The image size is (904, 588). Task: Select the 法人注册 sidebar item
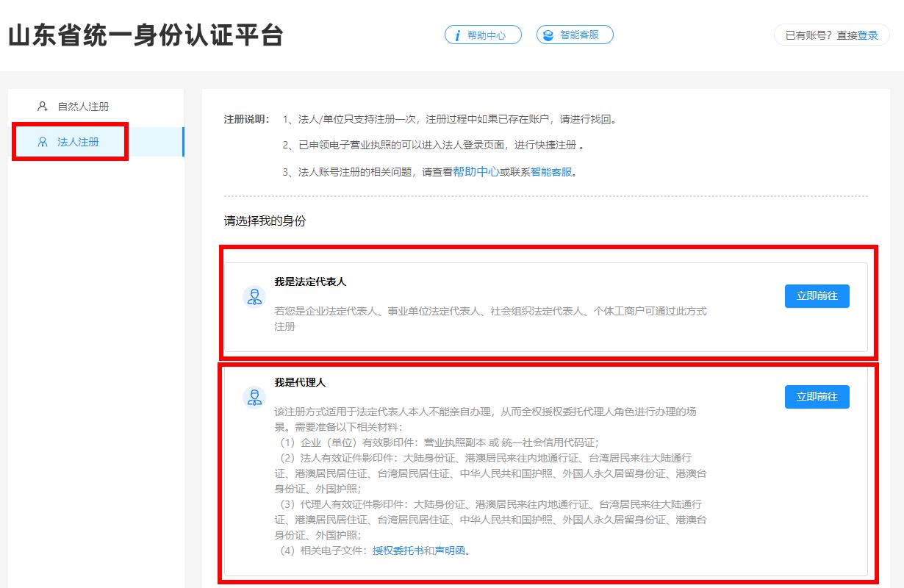[78, 142]
